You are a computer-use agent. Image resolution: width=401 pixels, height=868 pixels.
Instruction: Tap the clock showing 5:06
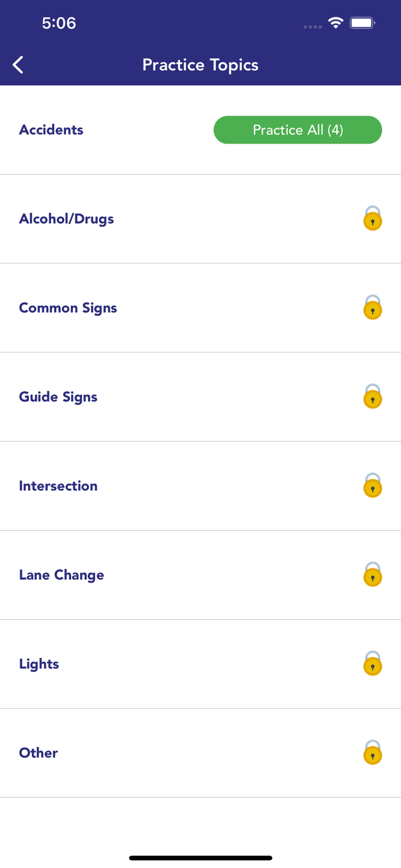point(58,24)
